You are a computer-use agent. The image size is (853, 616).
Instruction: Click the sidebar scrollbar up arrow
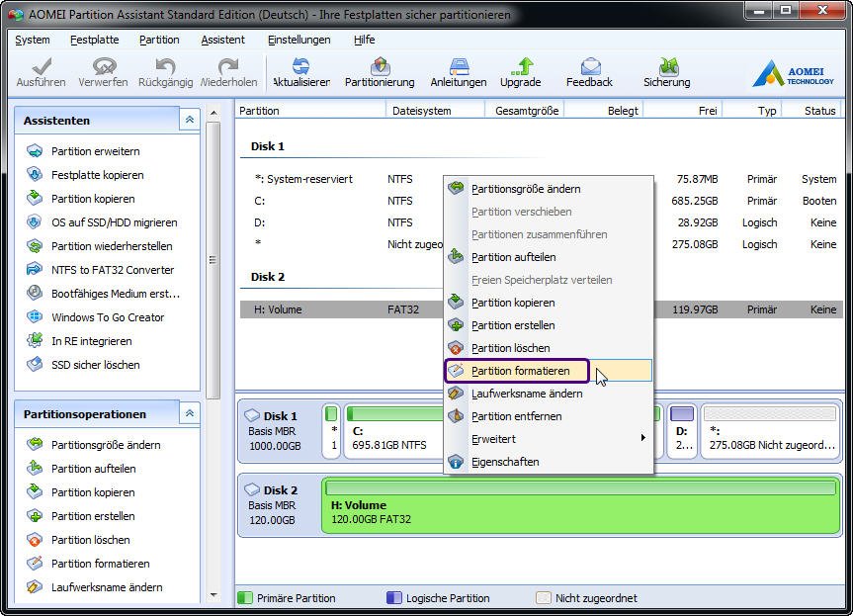[213, 113]
